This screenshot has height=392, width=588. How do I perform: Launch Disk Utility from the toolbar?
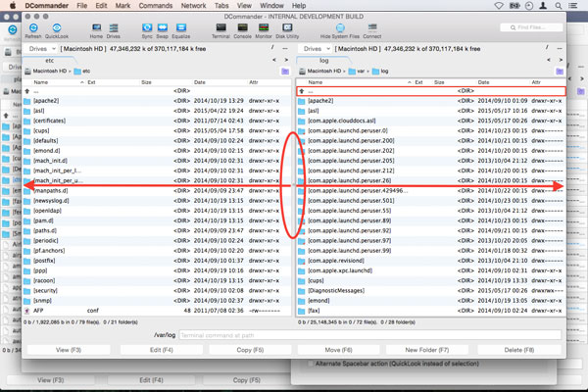(288, 28)
